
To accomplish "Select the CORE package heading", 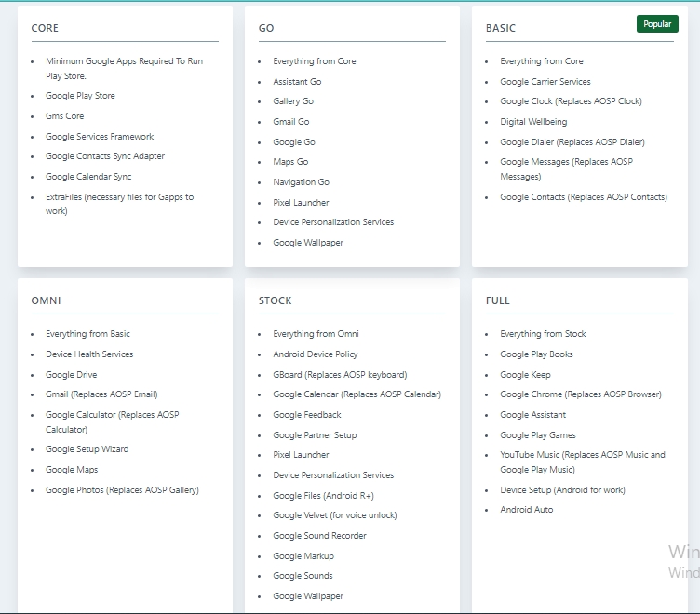I will coord(45,28).
